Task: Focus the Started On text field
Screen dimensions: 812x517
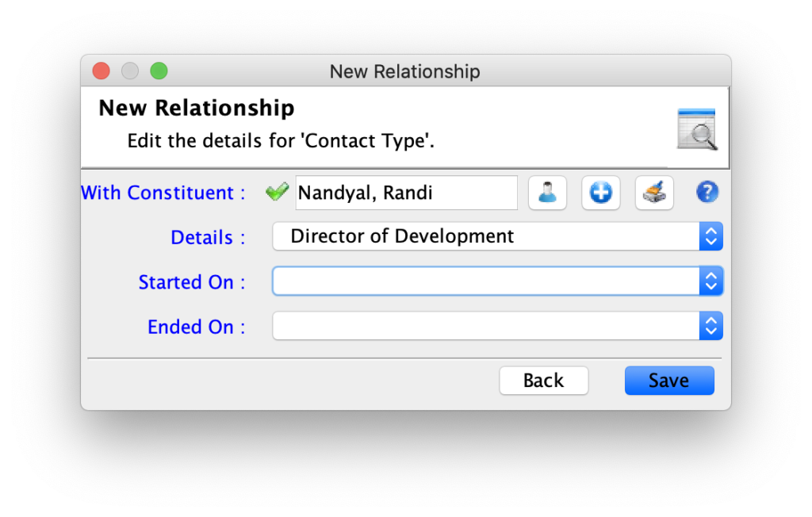Action: (x=485, y=281)
